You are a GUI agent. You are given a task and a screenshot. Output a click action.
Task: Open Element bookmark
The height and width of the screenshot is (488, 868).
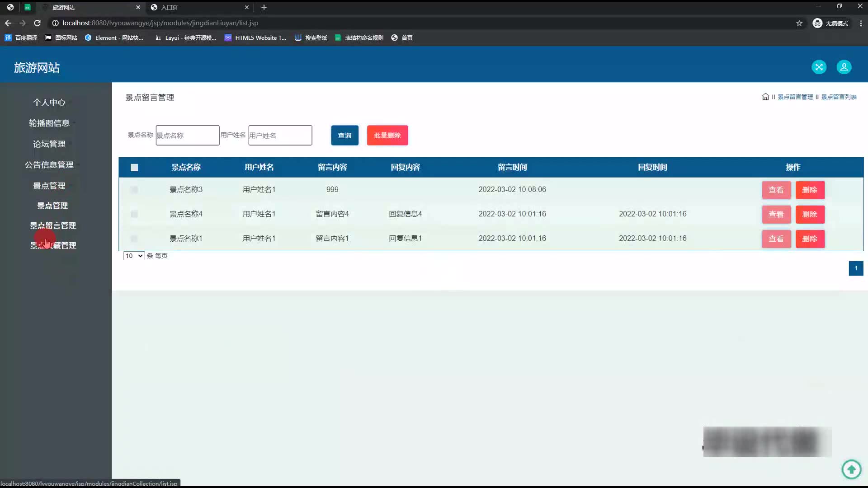click(x=114, y=38)
